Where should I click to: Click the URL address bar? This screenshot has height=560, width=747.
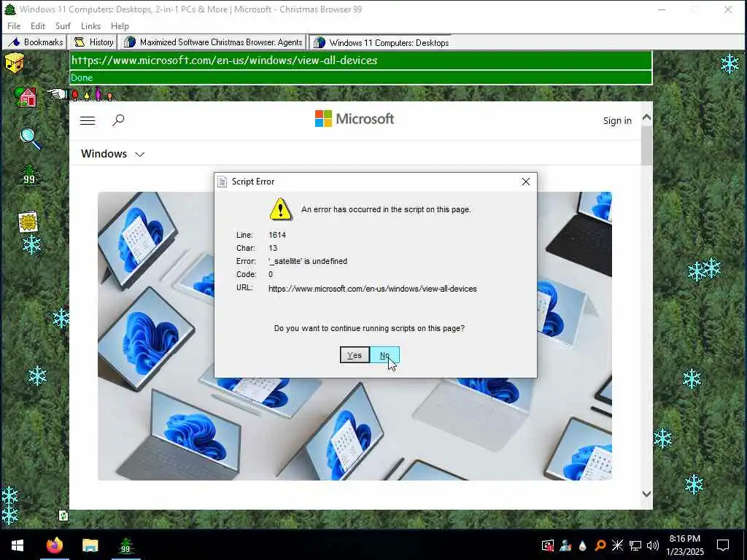coord(360,61)
